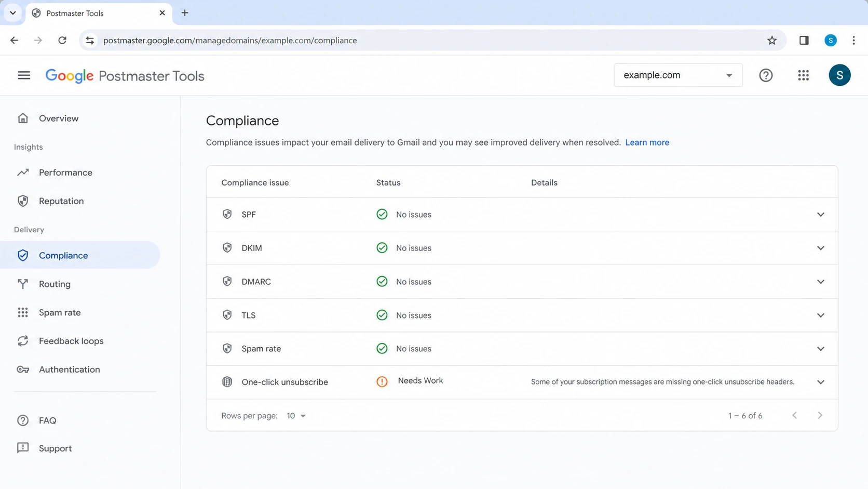Click the SPF shield icon
868x489 pixels.
click(227, 214)
